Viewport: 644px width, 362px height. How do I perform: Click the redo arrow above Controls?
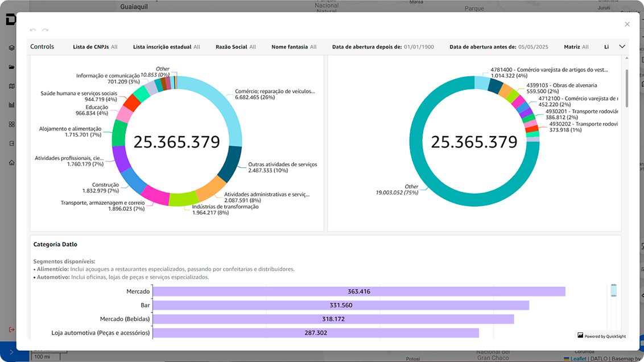[45, 30]
